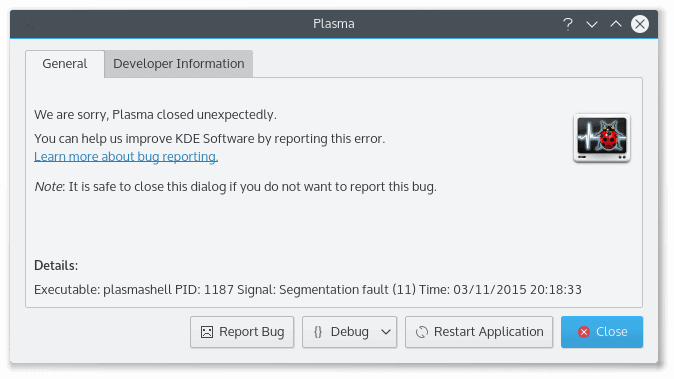
Task: Minimize window using down chevron in title bar
Action: click(x=592, y=24)
